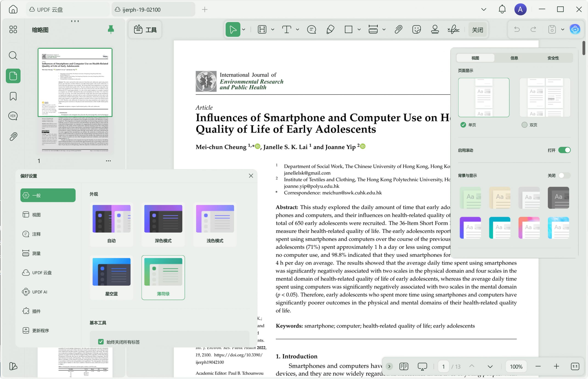This screenshot has width=588, height=379.
Task: Open the search panel icon
Action: click(x=13, y=56)
